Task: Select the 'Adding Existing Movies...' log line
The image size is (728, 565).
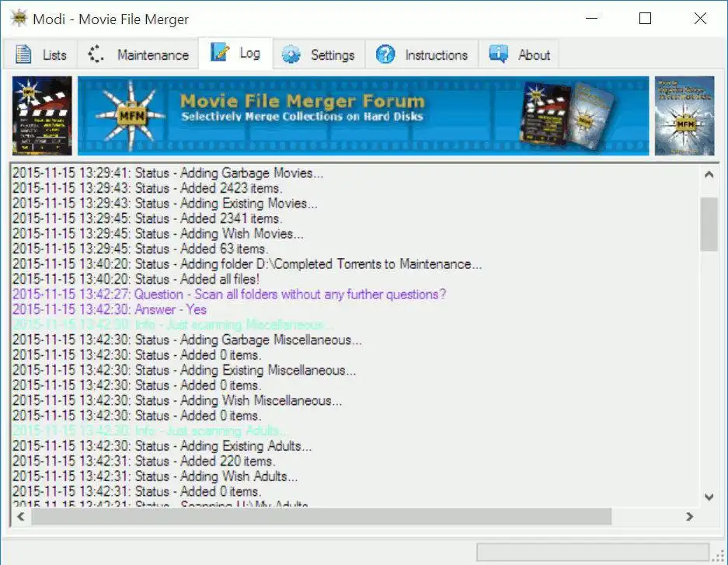Action: pos(165,204)
